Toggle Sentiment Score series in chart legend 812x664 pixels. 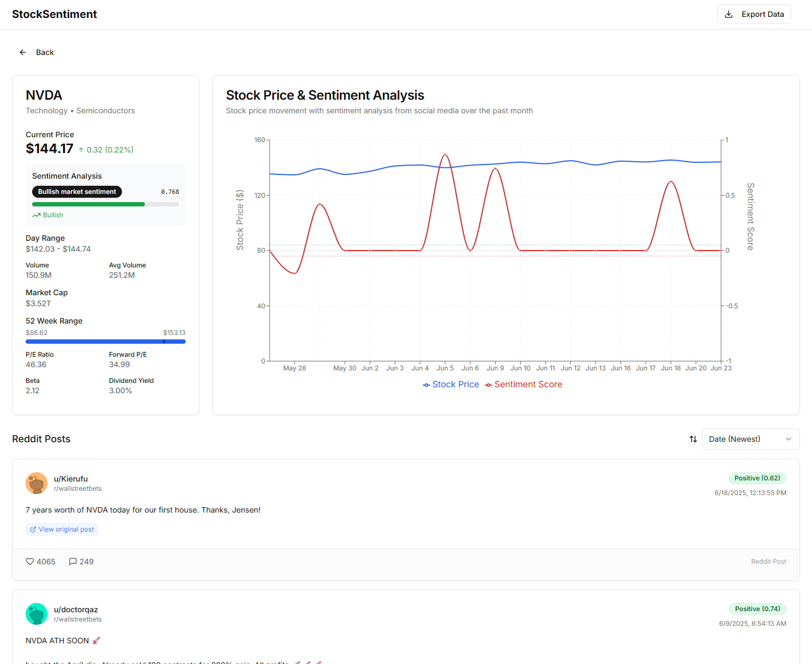[523, 385]
